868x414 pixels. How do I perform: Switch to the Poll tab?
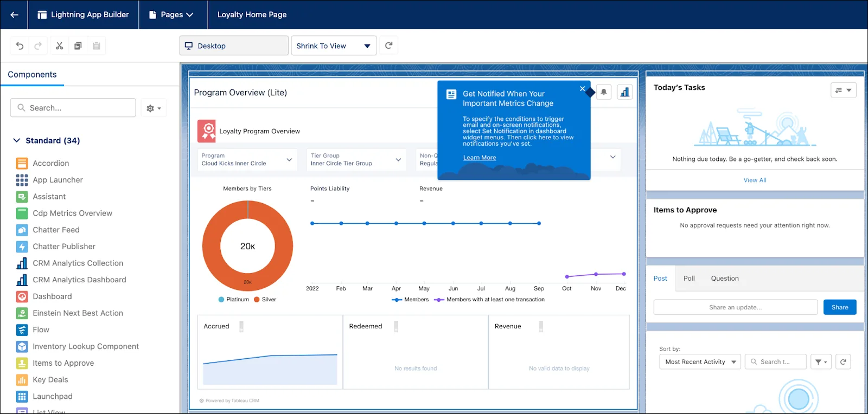(689, 279)
